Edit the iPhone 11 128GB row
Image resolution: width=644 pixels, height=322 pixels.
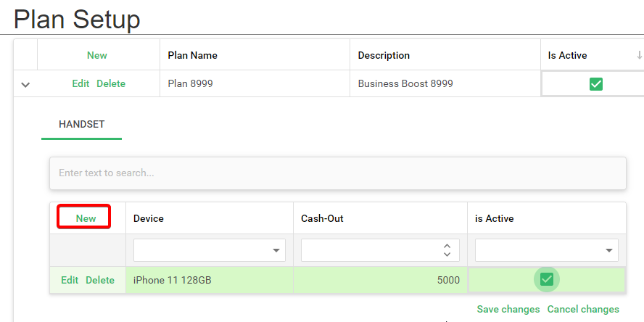[70, 280]
